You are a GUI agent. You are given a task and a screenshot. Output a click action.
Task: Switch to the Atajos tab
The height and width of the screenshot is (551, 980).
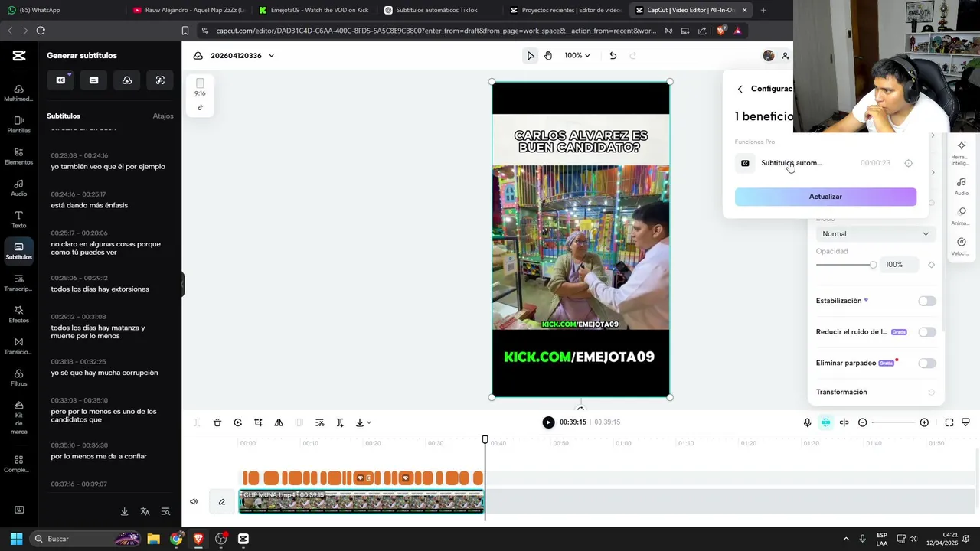coord(163,116)
